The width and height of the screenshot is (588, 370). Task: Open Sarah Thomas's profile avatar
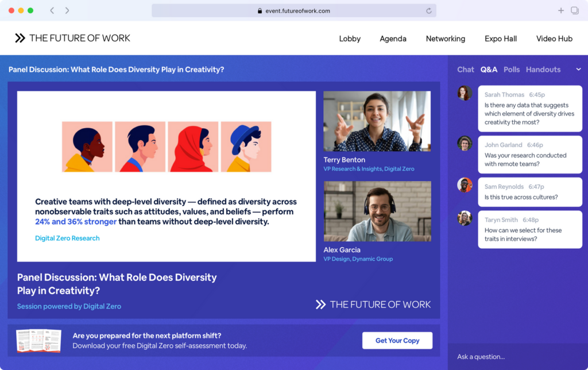[464, 93]
